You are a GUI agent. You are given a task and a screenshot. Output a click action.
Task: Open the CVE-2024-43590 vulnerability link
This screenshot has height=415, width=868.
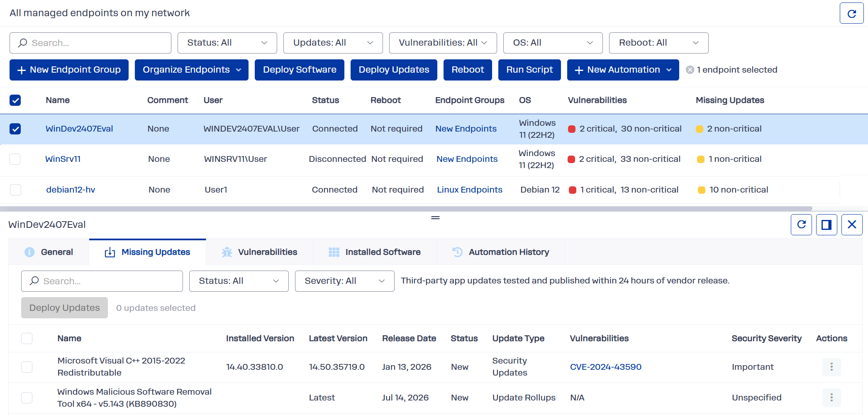(606, 367)
